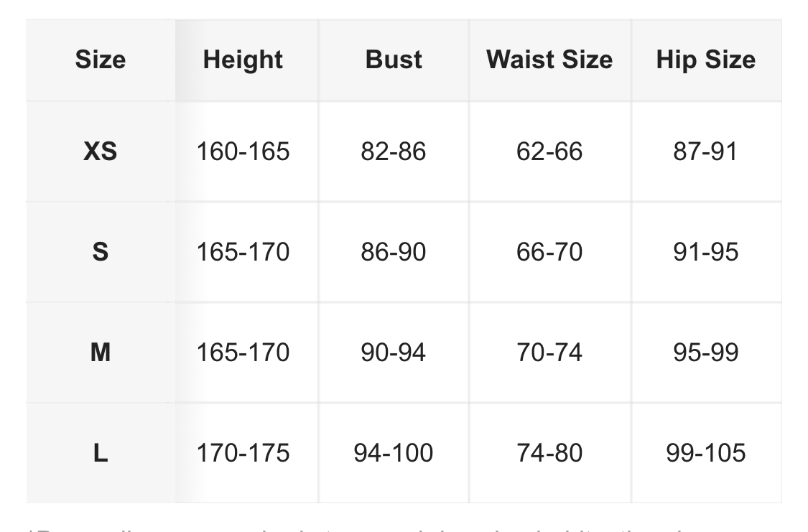Click the Size column header
The image size is (808, 532).
100,60
